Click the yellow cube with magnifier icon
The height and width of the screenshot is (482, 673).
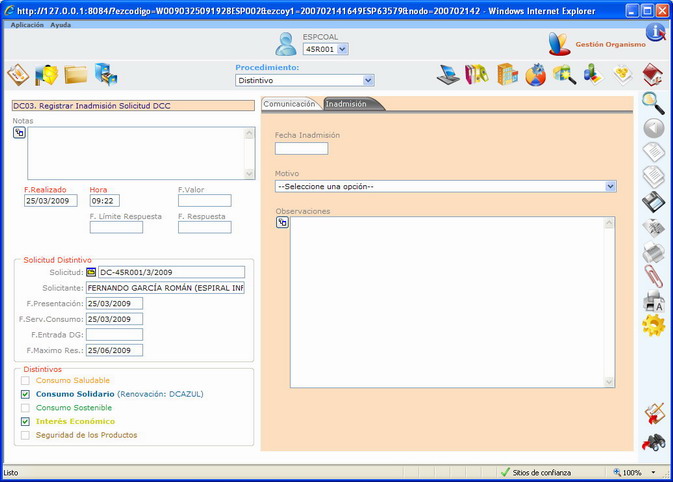click(x=564, y=75)
